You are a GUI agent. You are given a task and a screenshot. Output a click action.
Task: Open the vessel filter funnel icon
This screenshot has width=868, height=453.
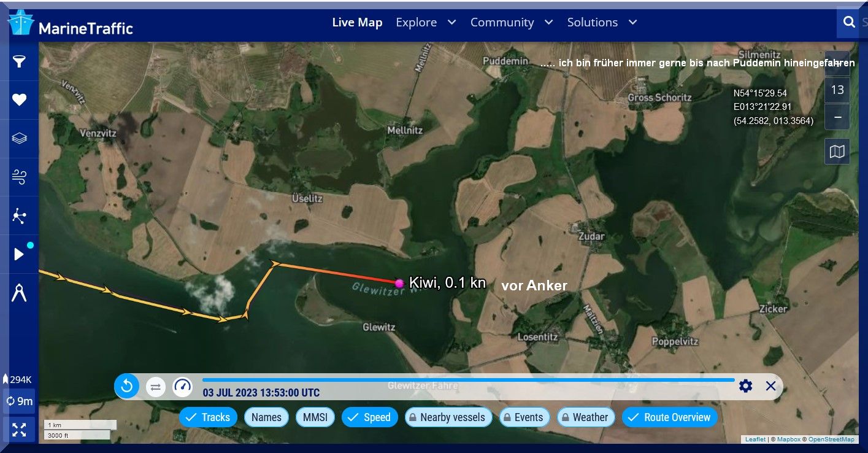20,61
